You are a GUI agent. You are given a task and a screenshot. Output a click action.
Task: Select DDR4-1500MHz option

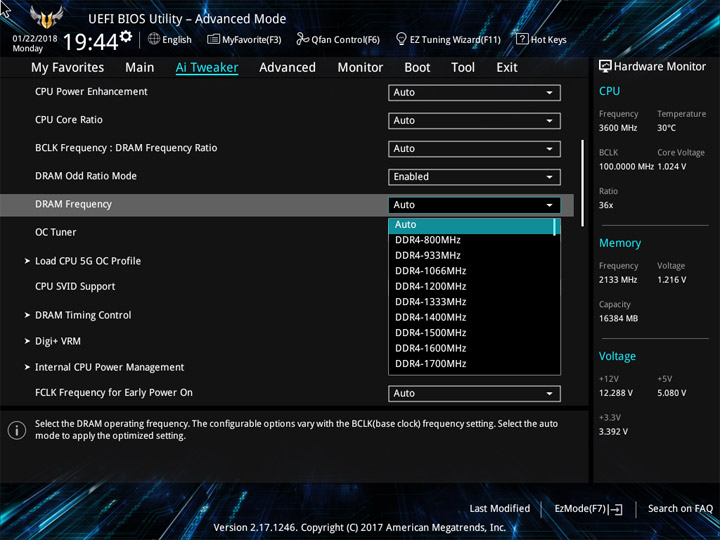pos(472,333)
